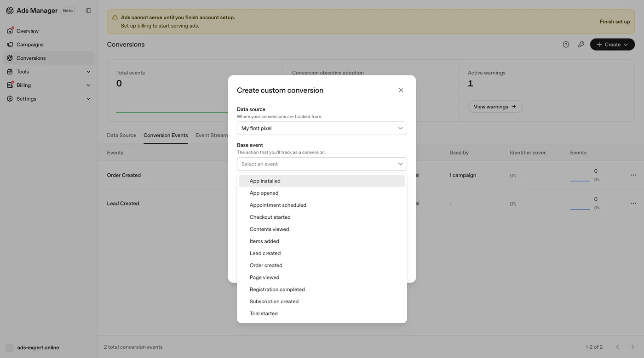Click the View warnings button
Image resolution: width=644 pixels, height=358 pixels.
495,107
